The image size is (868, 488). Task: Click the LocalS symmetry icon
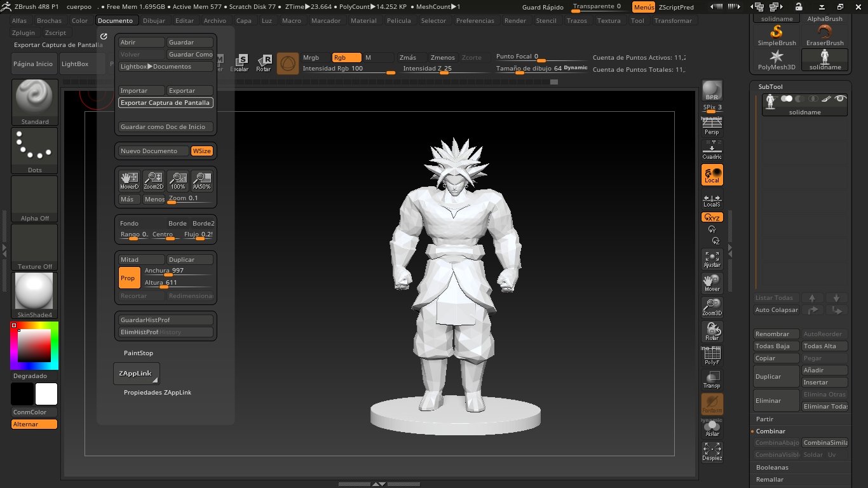[712, 200]
